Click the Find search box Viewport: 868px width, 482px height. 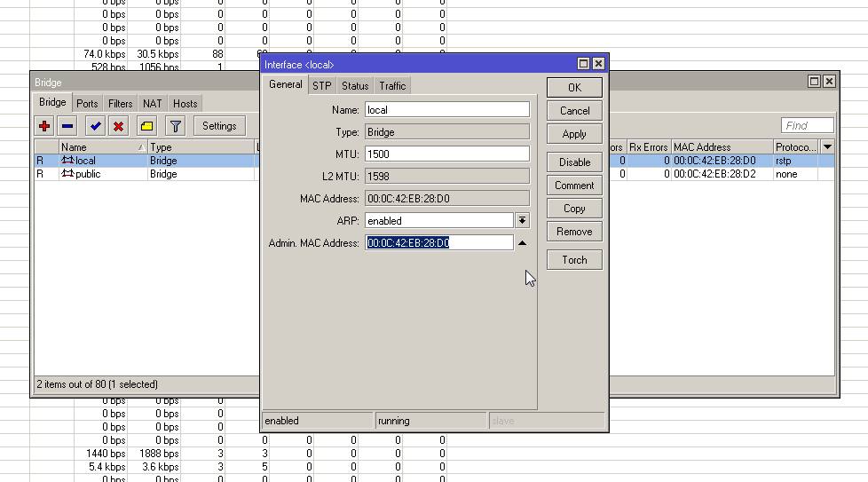(x=807, y=126)
